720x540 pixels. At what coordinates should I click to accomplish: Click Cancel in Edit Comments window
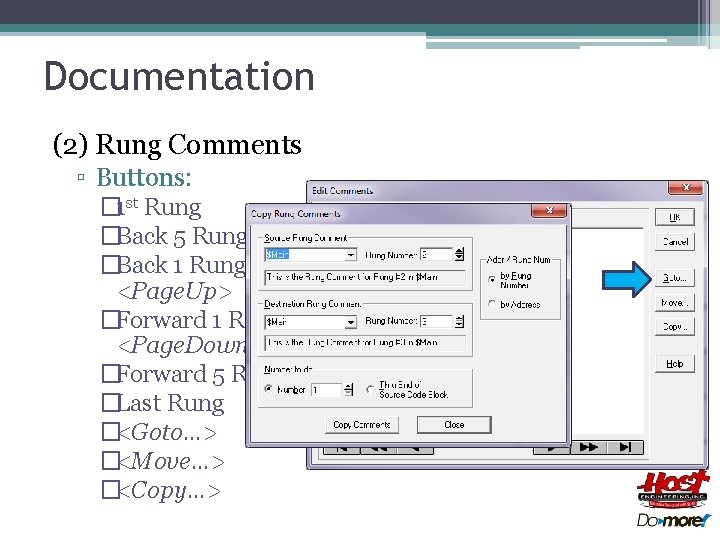(x=675, y=242)
